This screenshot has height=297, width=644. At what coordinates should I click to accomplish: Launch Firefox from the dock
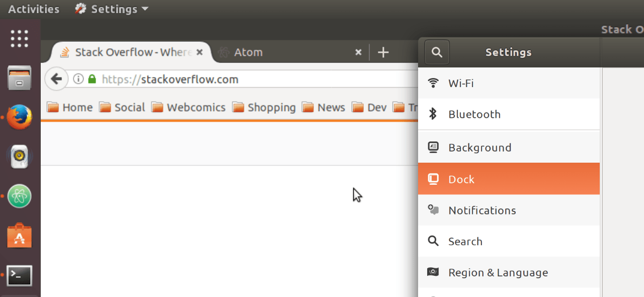[19, 117]
